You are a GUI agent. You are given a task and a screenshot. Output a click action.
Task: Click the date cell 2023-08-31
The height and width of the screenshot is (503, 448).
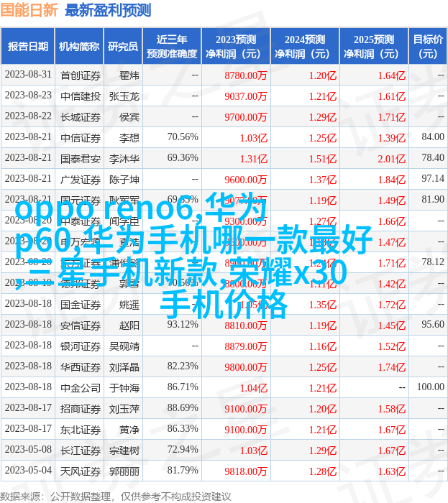click(28, 75)
